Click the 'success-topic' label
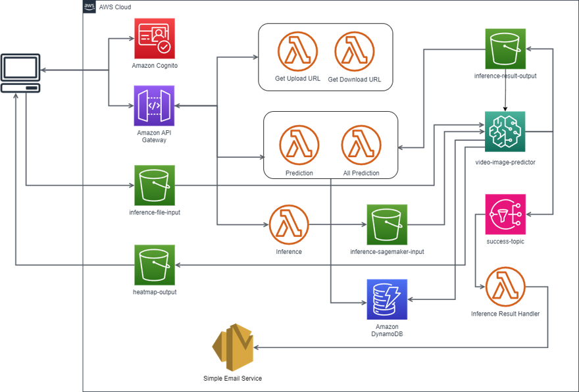The image size is (579, 392). (x=505, y=241)
